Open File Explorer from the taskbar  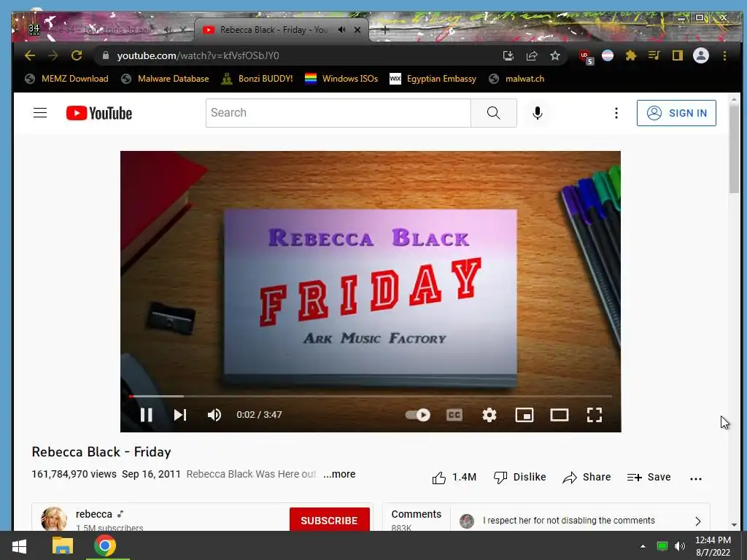pos(63,545)
